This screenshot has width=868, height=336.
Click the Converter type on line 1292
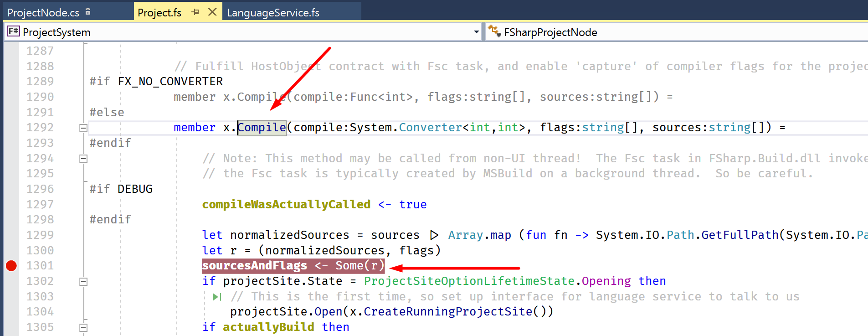(x=431, y=127)
